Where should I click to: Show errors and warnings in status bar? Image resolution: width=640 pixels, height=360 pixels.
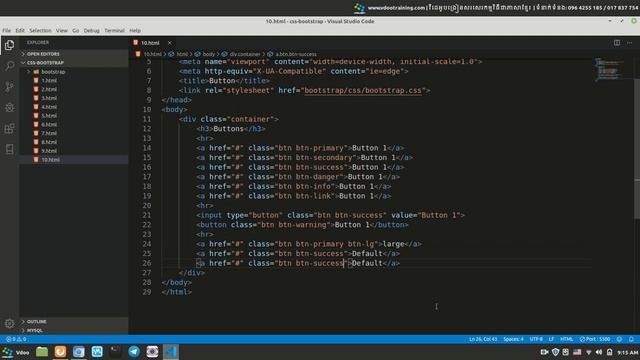pos(16,339)
